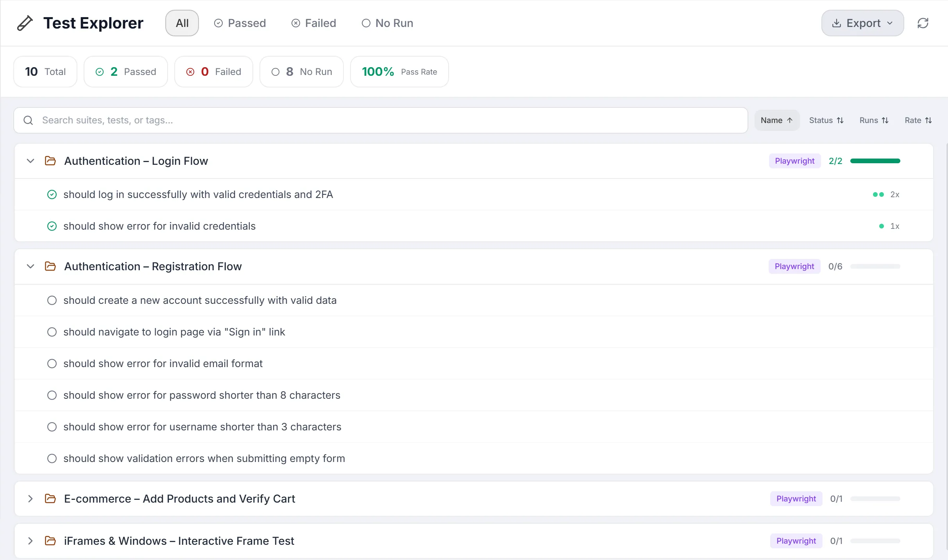Sort by Runs
This screenshot has width=948, height=560.
[874, 120]
